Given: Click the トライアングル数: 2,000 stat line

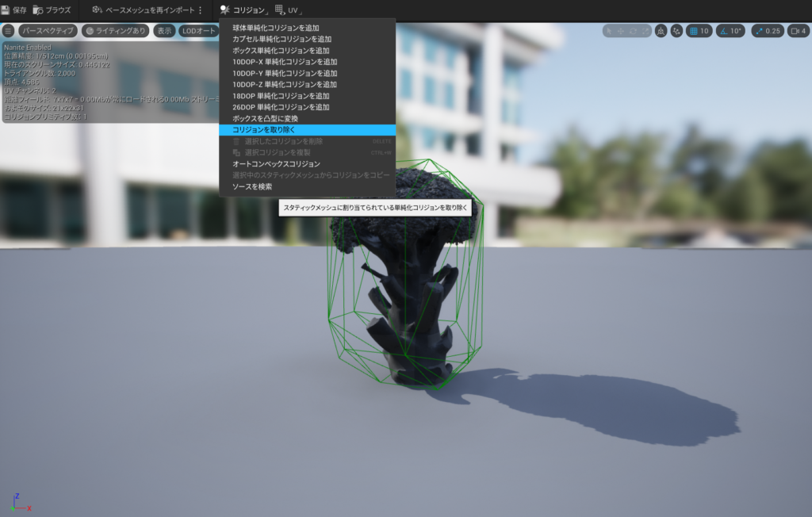Looking at the screenshot, I should tap(40, 74).
